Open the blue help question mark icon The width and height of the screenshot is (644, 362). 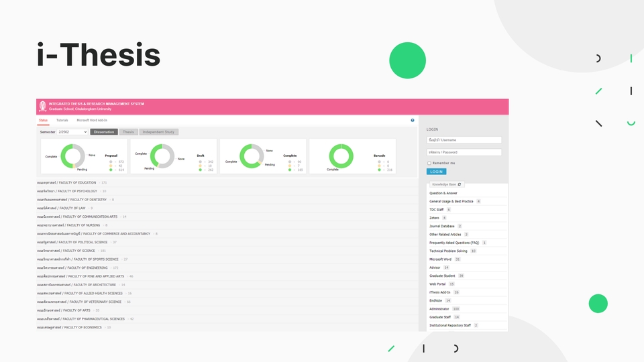413,120
